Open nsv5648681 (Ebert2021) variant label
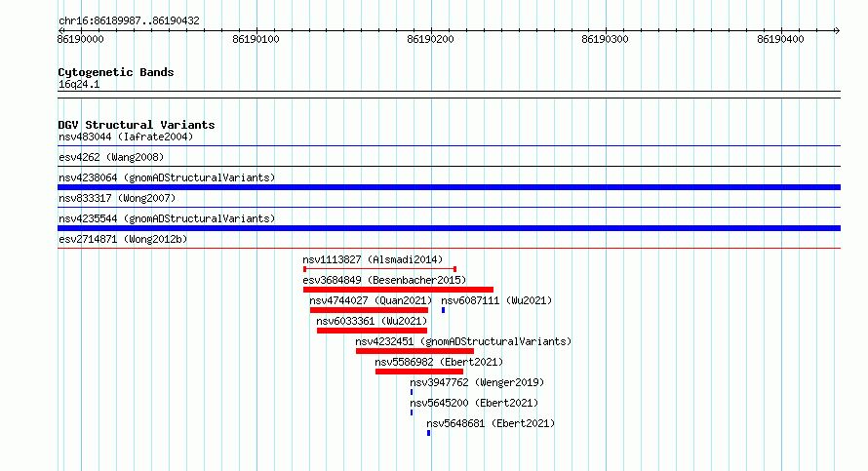This screenshot has height=471, width=868. point(491,423)
